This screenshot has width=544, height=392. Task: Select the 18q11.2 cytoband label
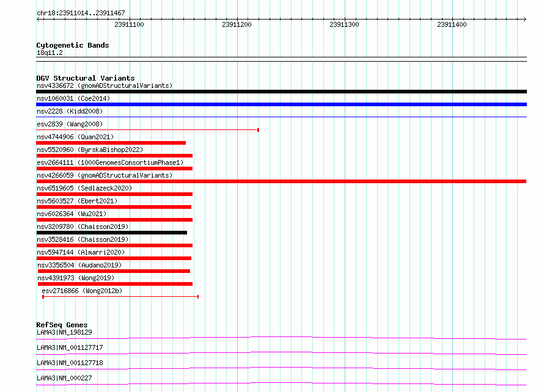pyautogui.click(x=50, y=53)
